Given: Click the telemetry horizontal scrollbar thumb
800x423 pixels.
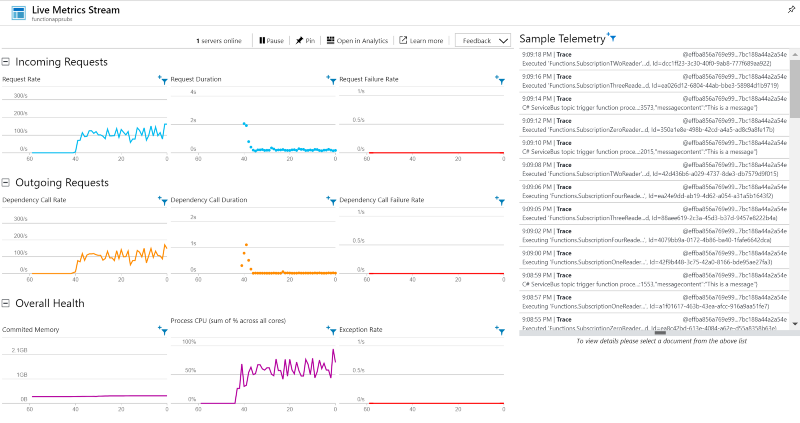Looking at the screenshot, I should (660, 333).
